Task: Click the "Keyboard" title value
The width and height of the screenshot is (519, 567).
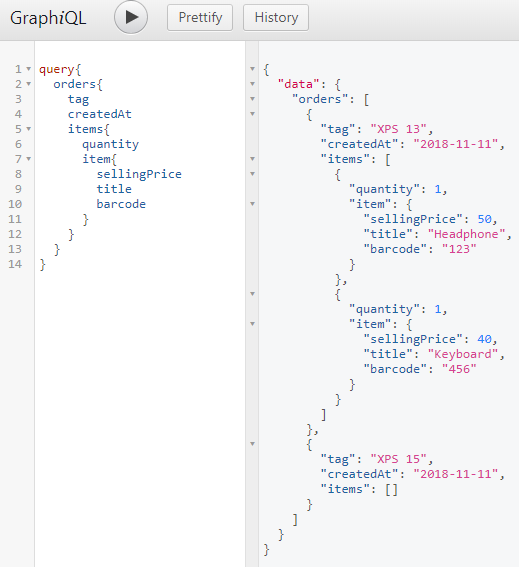Action: click(463, 354)
